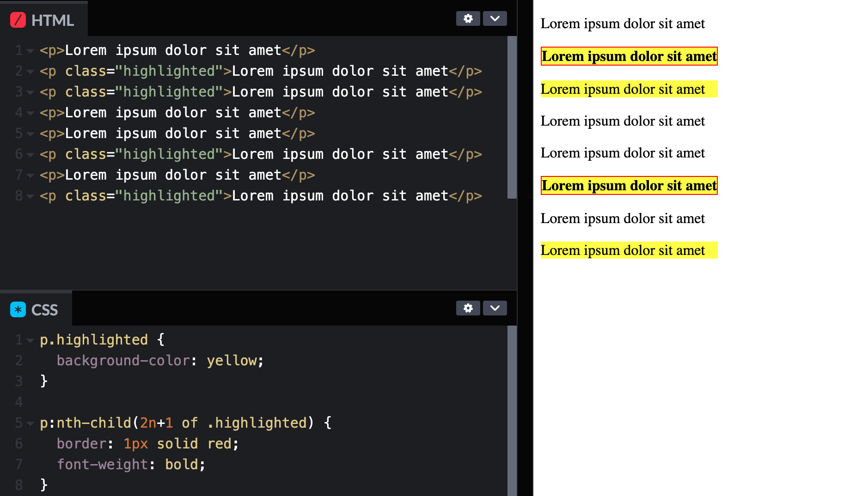
Task: Select the HTML panel tab label
Action: [52, 20]
